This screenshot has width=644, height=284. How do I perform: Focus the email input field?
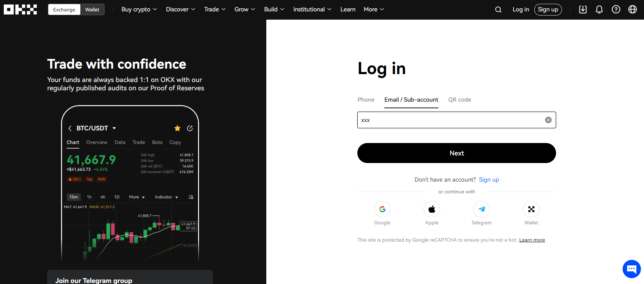pyautogui.click(x=457, y=120)
